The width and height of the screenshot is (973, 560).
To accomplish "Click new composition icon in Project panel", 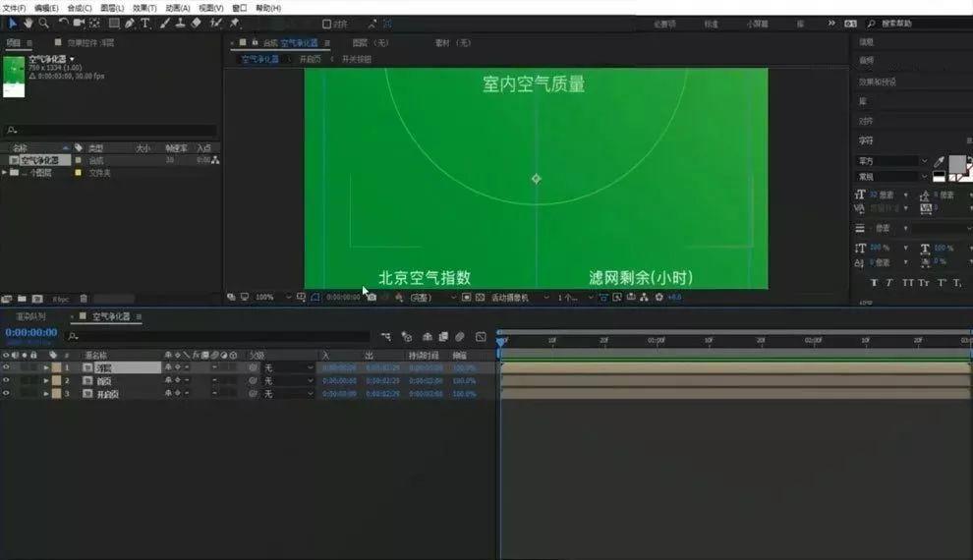I will pos(37,299).
